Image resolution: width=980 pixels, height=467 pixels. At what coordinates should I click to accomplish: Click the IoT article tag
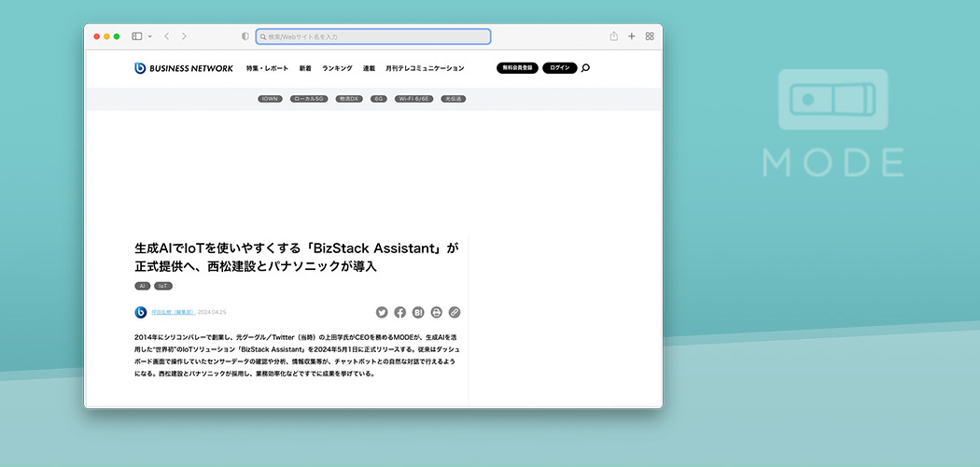163,286
